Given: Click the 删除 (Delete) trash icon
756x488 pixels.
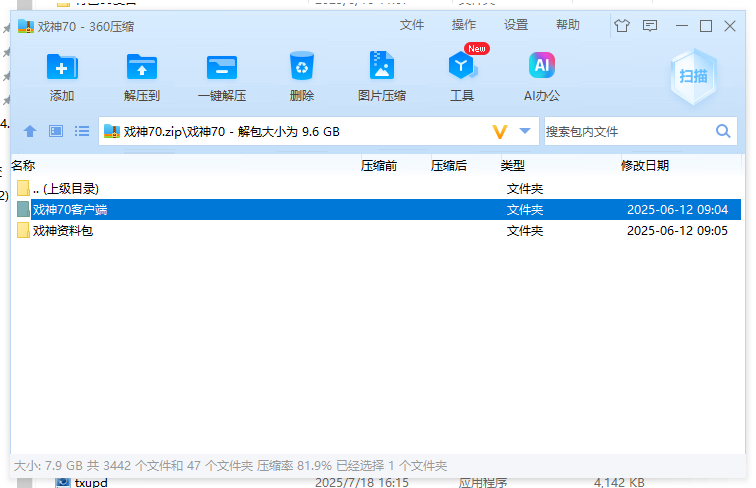Looking at the screenshot, I should [x=302, y=68].
